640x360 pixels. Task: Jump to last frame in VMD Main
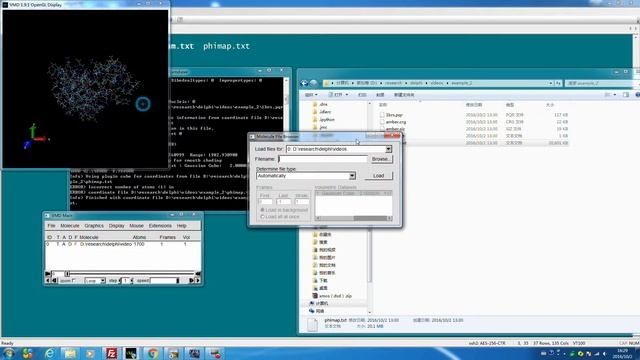pos(198,274)
